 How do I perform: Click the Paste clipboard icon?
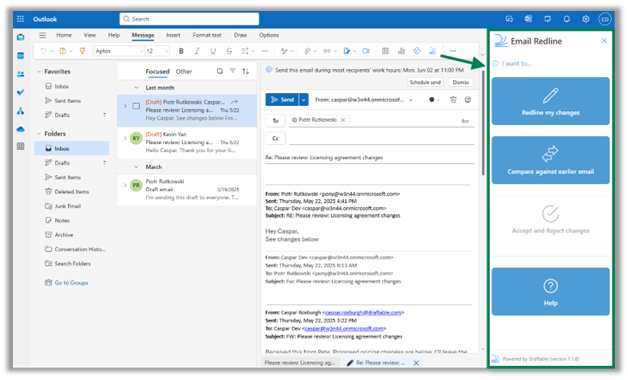(x=62, y=51)
